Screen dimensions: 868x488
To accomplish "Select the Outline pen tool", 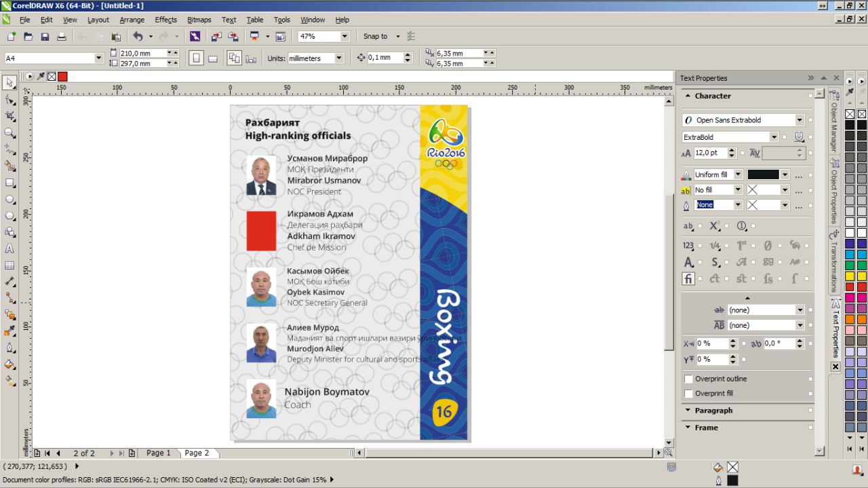I will point(9,348).
